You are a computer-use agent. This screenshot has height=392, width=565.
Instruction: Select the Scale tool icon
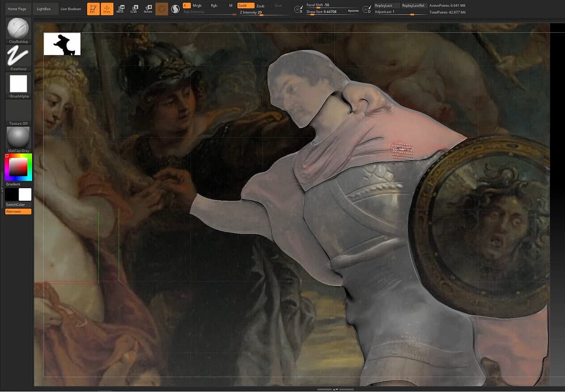coord(134,9)
